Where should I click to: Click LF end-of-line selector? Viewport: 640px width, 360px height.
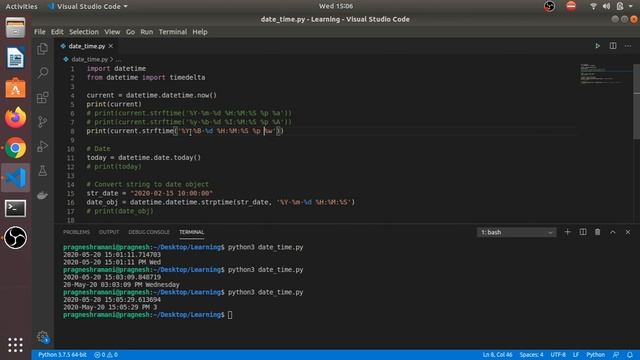(x=576, y=355)
